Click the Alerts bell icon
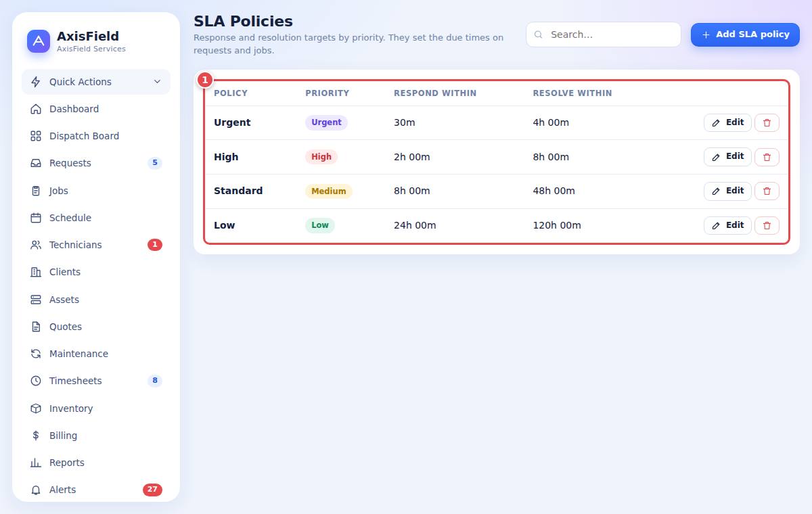This screenshot has height=514, width=812. point(36,490)
